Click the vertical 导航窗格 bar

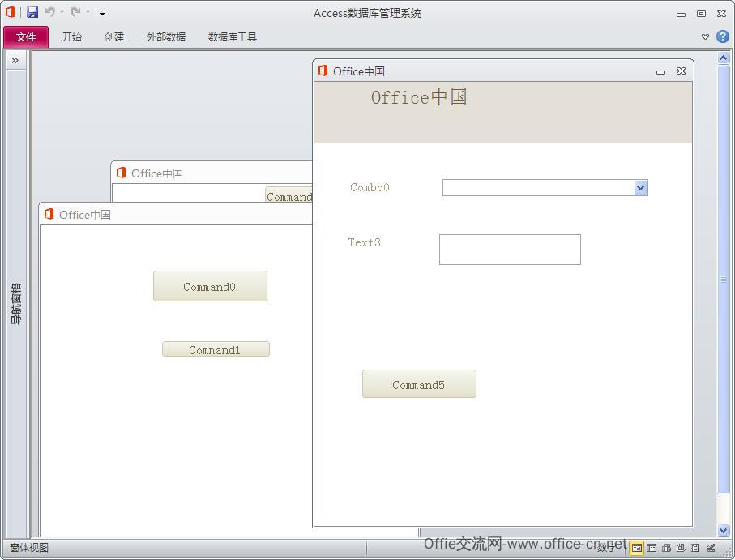point(16,304)
